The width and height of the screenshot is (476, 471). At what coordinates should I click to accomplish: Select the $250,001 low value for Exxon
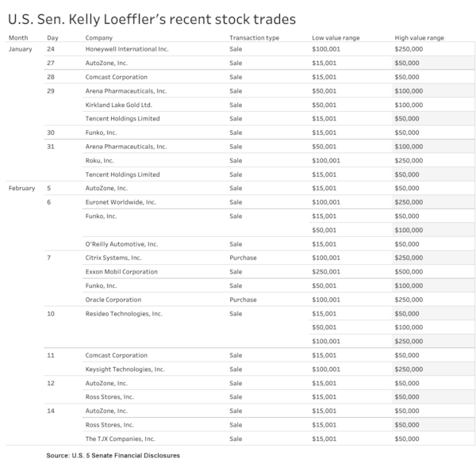[x=326, y=272]
